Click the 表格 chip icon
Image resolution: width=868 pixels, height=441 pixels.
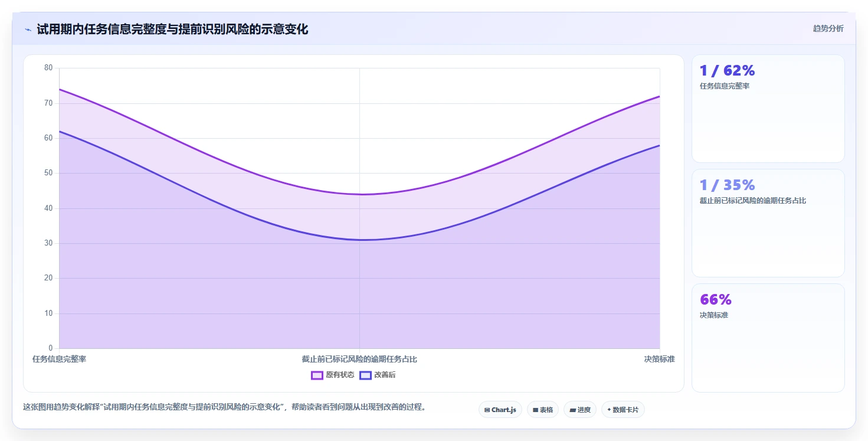click(x=535, y=410)
